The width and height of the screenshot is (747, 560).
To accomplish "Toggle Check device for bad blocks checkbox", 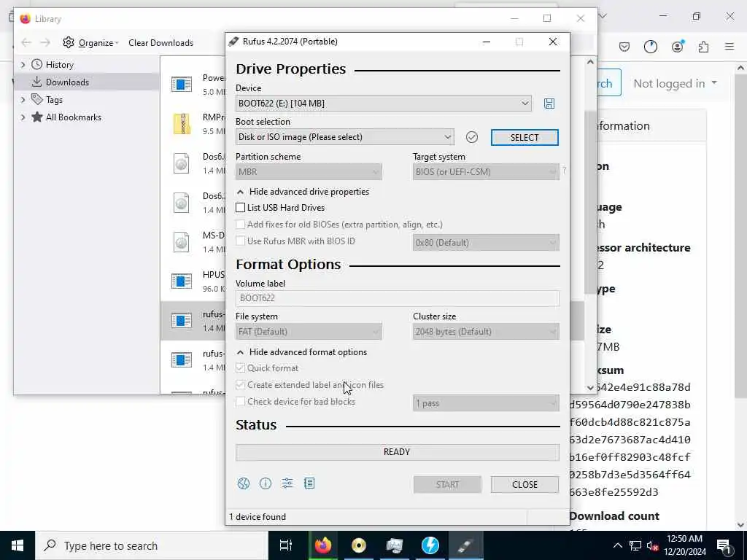I will click(x=241, y=402).
